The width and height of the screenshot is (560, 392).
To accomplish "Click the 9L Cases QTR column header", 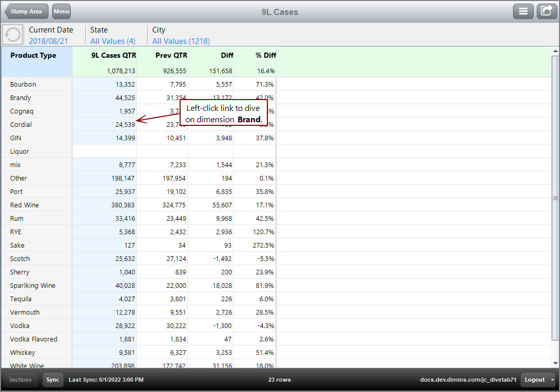I will [x=114, y=56].
